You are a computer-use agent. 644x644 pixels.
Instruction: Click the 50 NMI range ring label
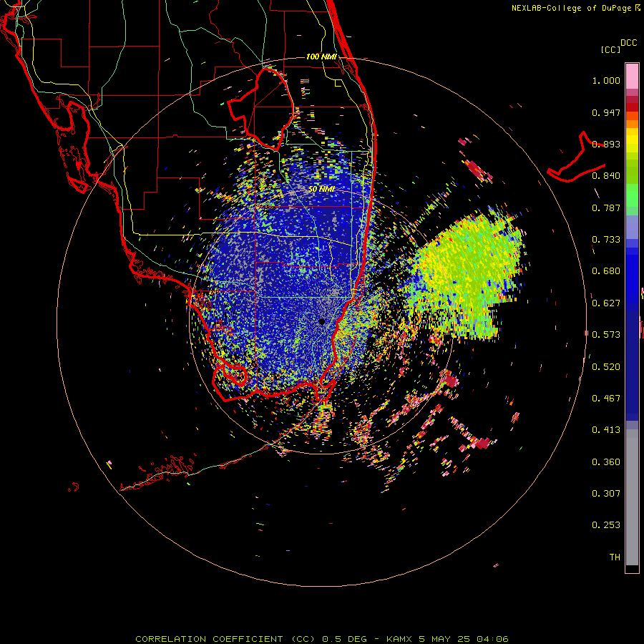321,189
